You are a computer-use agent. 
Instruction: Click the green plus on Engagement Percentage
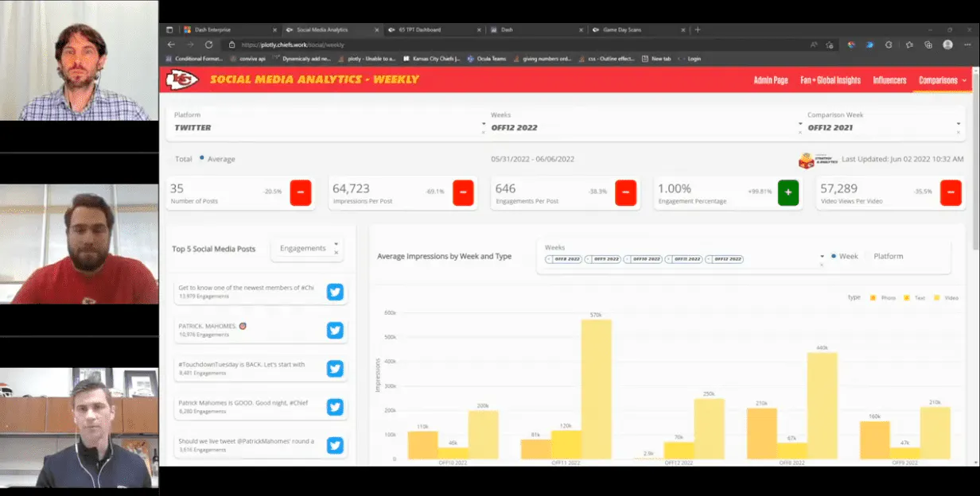click(x=787, y=192)
